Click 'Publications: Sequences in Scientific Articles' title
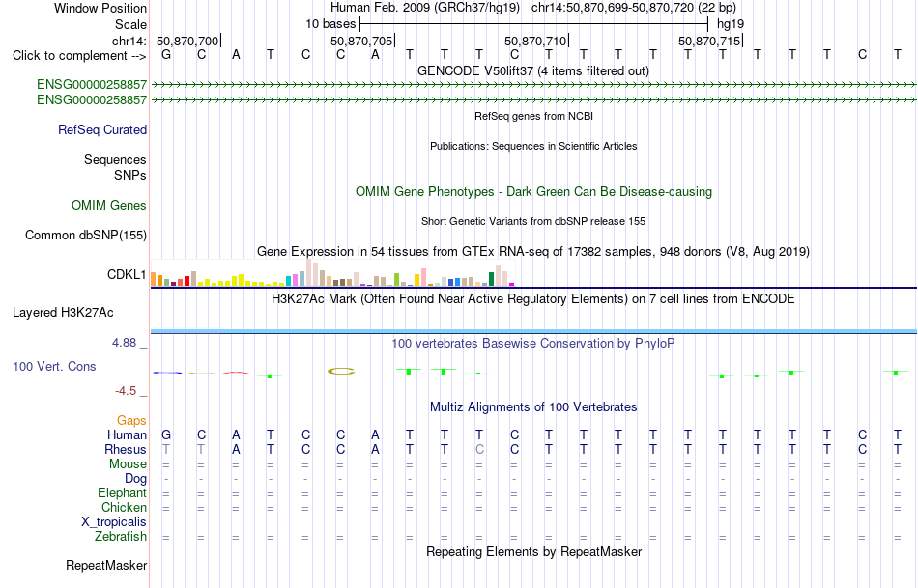918x588 pixels. [x=533, y=146]
